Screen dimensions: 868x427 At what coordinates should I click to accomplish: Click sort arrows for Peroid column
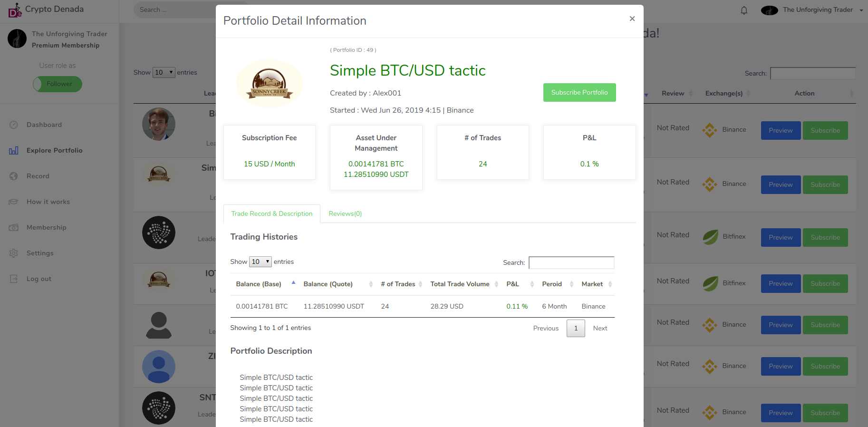(x=571, y=284)
